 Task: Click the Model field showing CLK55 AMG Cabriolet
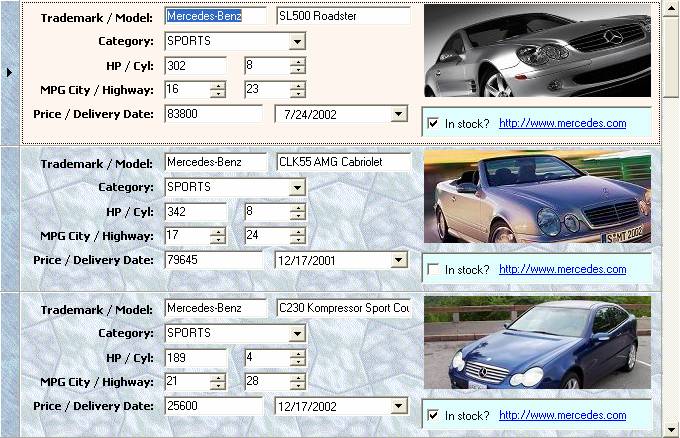click(343, 162)
